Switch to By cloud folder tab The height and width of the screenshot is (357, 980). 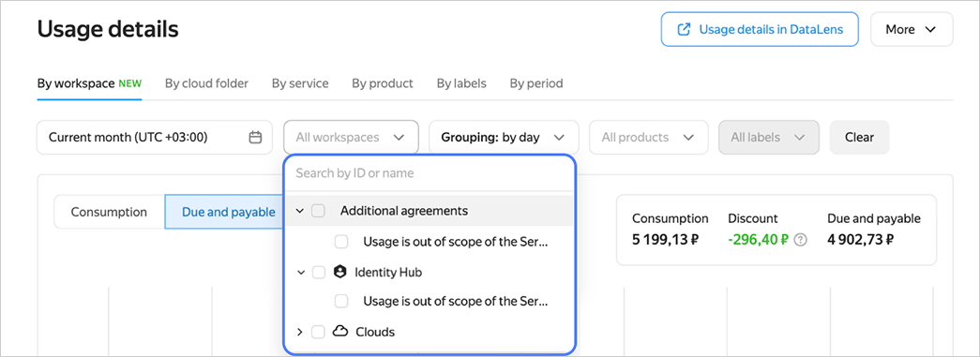point(206,83)
